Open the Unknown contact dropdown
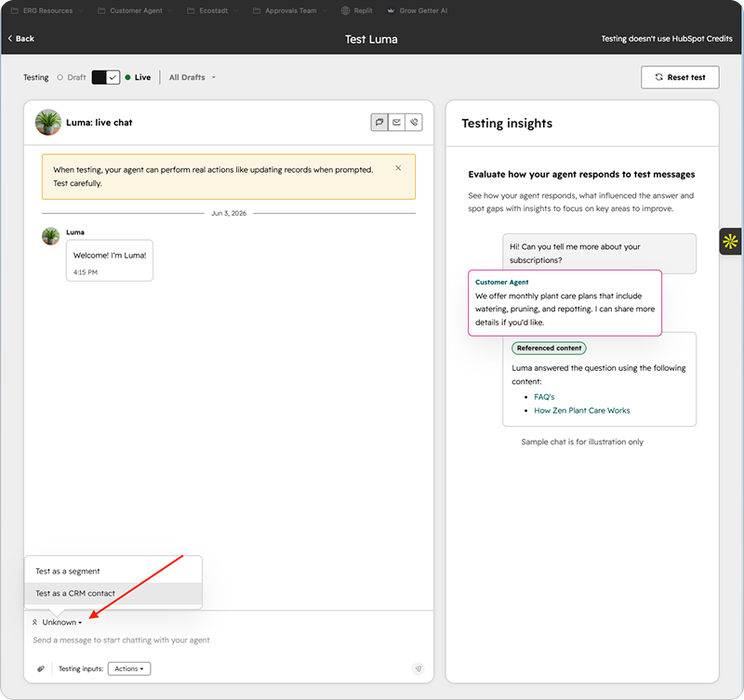 pos(57,622)
